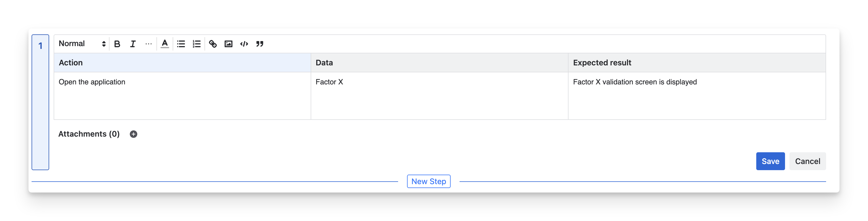Toggle italic text formatting
Viewport: 868px width, 221px height.
point(133,44)
